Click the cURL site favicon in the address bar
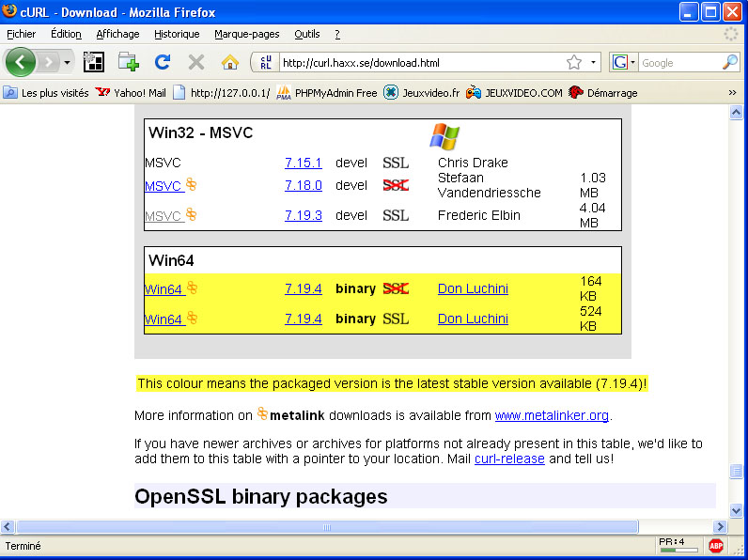The image size is (748, 560). [266, 63]
